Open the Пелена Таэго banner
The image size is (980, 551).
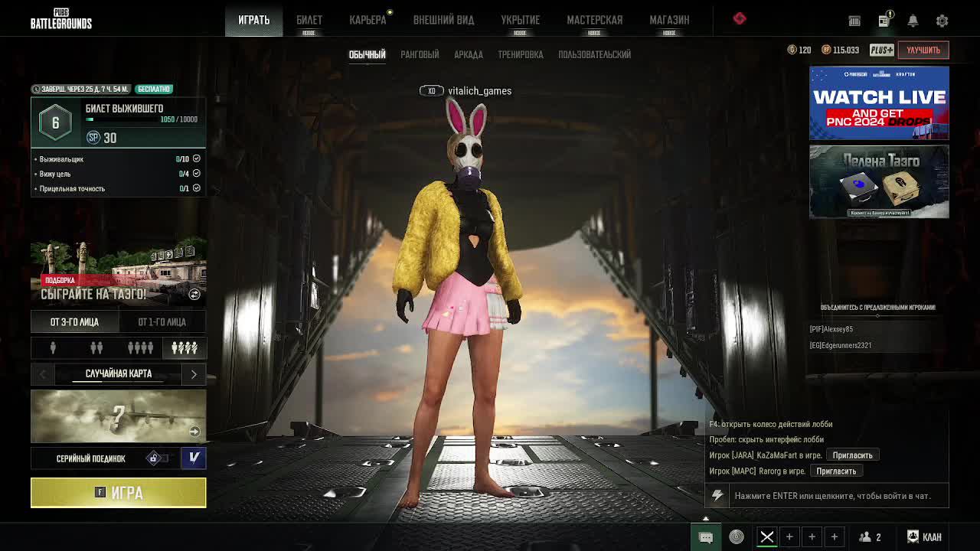pyautogui.click(x=879, y=182)
